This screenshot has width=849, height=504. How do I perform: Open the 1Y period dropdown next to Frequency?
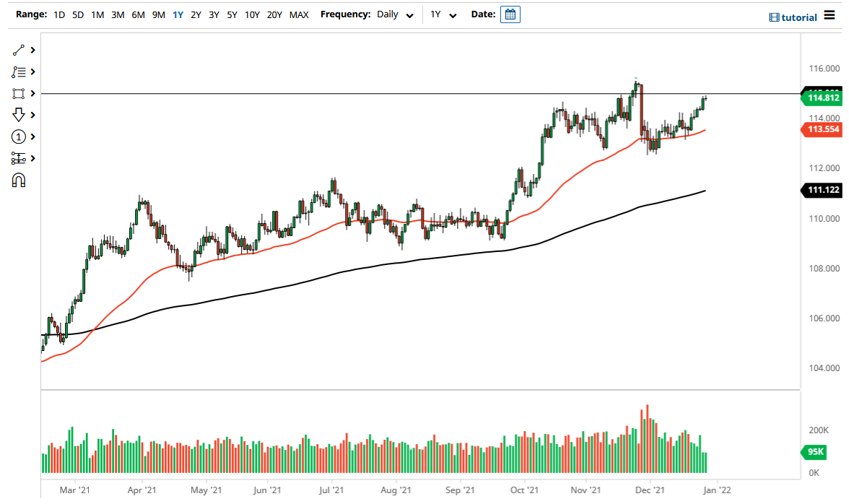443,14
